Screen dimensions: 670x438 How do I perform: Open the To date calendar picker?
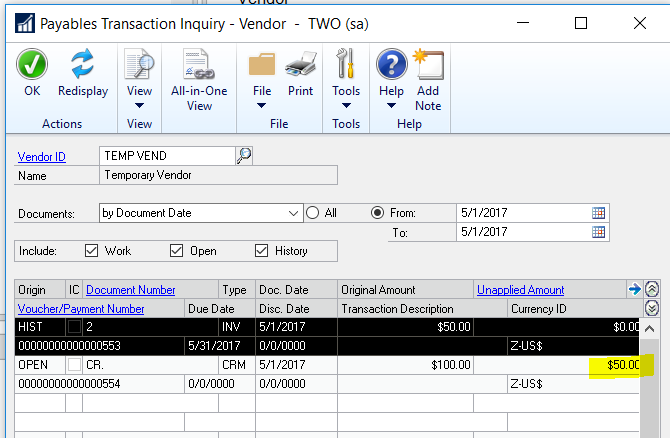coord(598,232)
